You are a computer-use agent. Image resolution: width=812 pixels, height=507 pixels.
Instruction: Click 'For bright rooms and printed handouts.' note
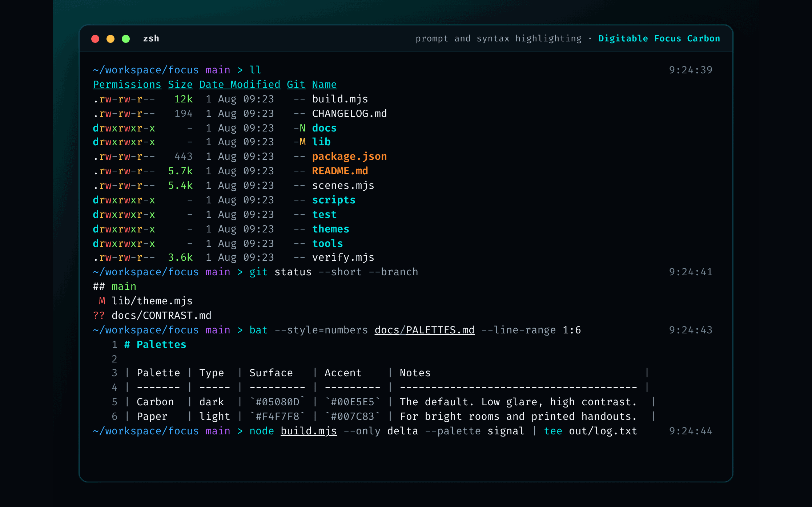click(x=518, y=417)
